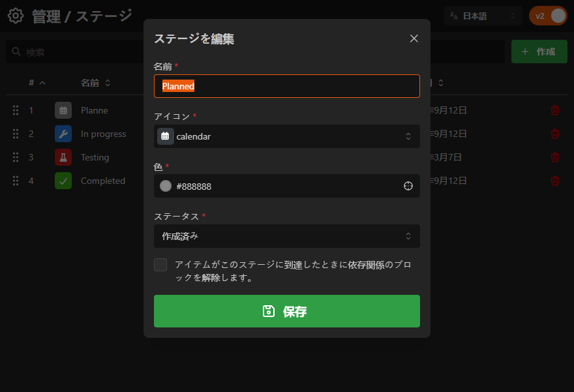Open the eyedropper color picker icon

coord(408,186)
